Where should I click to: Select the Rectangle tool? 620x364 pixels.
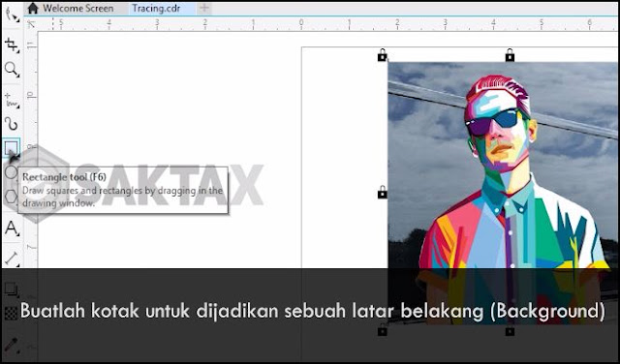11,148
